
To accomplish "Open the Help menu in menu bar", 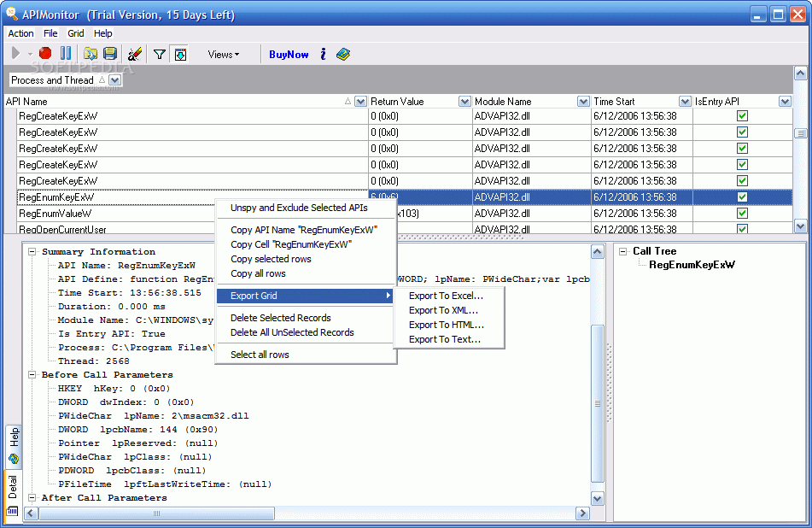I will (x=103, y=33).
